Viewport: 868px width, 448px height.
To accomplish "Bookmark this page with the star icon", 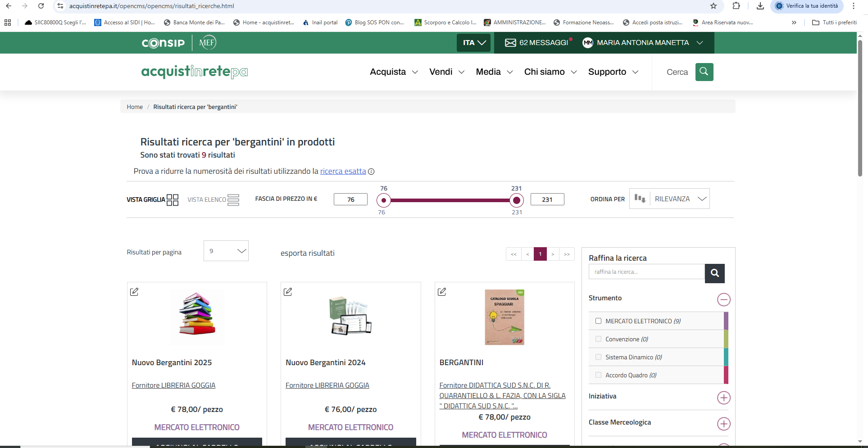I will pyautogui.click(x=713, y=6).
